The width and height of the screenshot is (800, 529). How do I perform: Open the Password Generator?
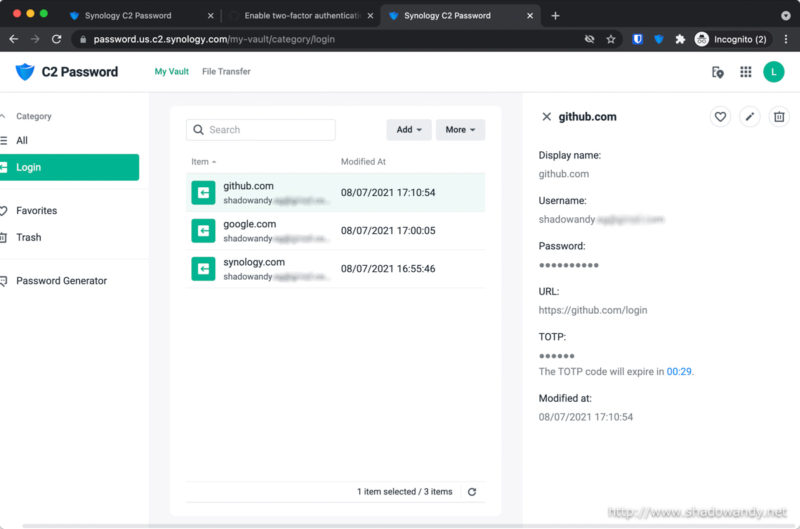click(61, 281)
